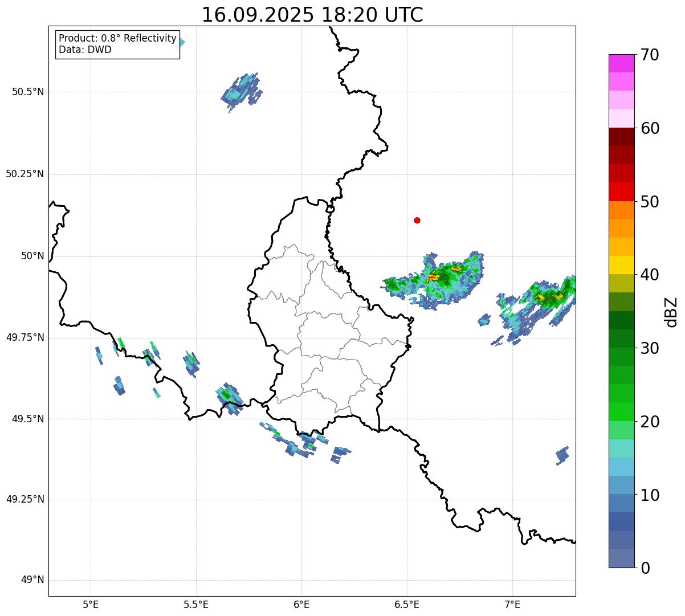Click the 50.25°N latitude label
Screen dimensions: 685x616
(x=25, y=174)
